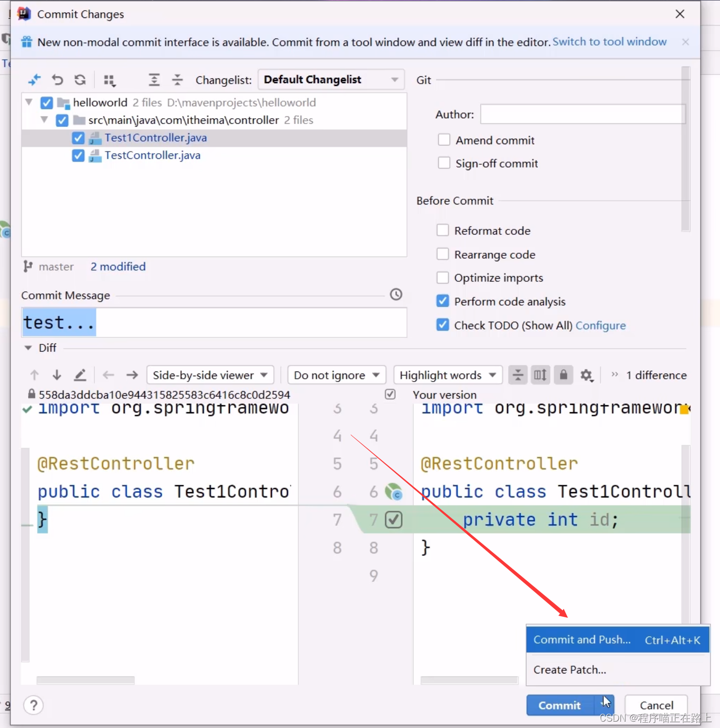
Task: Uncheck TestController.java file checkbox
Action: [78, 156]
